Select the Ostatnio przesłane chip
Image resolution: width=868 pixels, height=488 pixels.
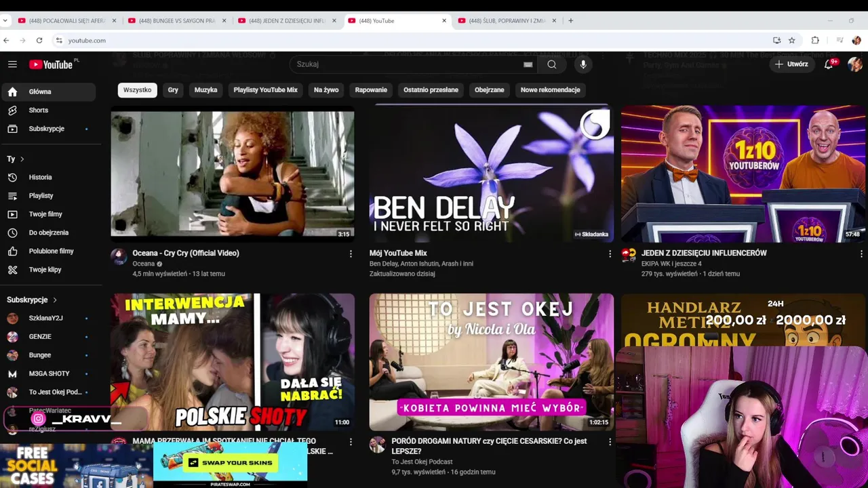pyautogui.click(x=431, y=90)
